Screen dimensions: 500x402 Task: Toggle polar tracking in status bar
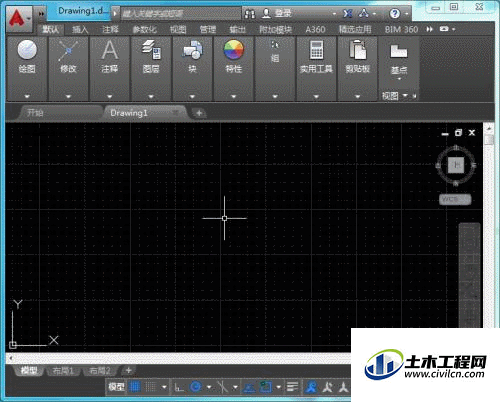point(196,387)
